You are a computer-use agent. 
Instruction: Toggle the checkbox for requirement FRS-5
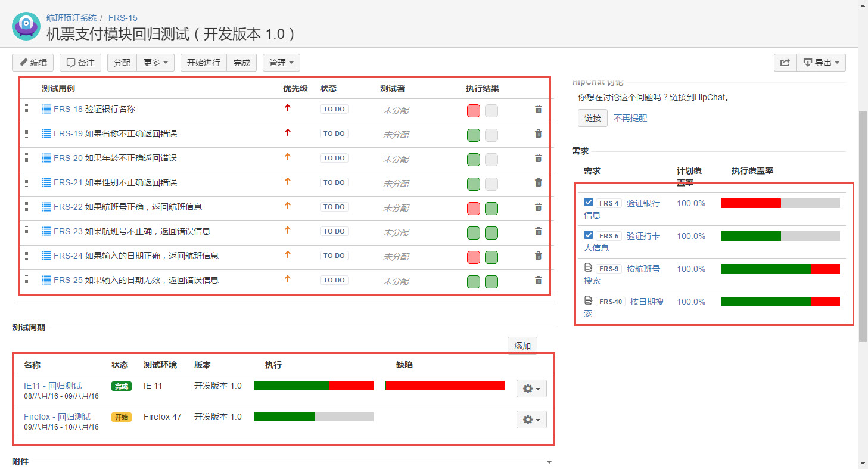click(x=589, y=235)
